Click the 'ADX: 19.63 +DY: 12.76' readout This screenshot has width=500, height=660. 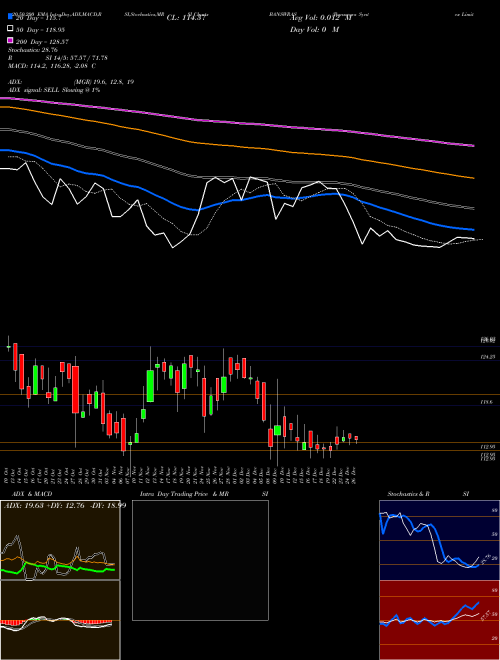[x=46, y=505]
